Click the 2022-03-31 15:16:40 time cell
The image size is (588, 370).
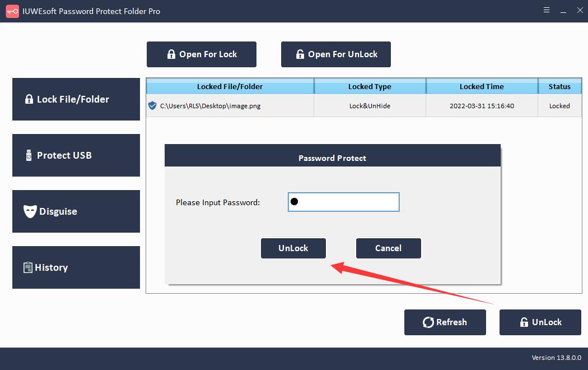(482, 106)
